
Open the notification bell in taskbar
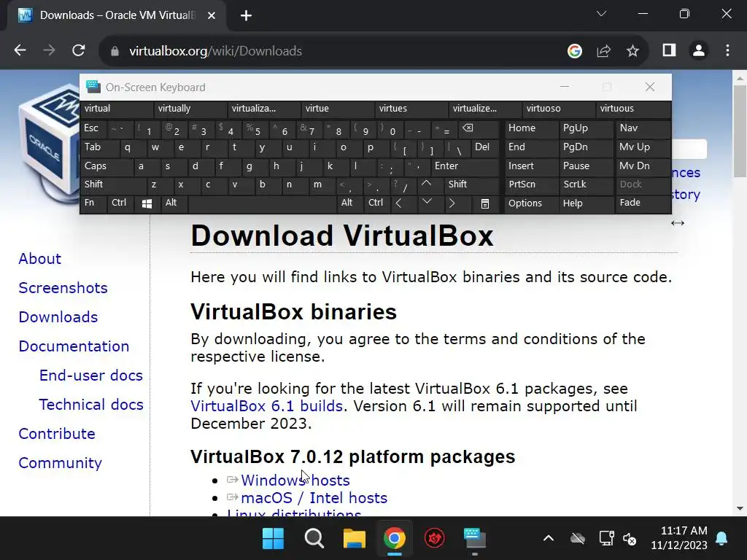721,539
